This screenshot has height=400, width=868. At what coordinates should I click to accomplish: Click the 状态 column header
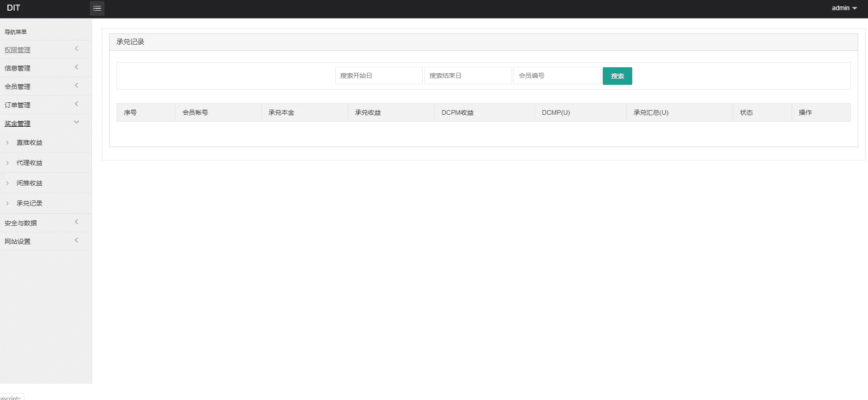coord(746,112)
